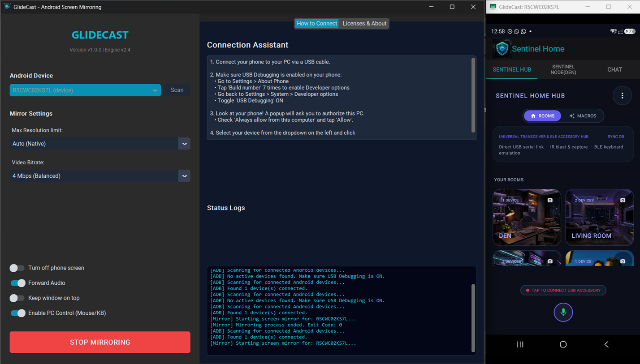Tap the 2 Devices badge on Living Room card
Screen dimensions: 640x364
coord(584,200)
